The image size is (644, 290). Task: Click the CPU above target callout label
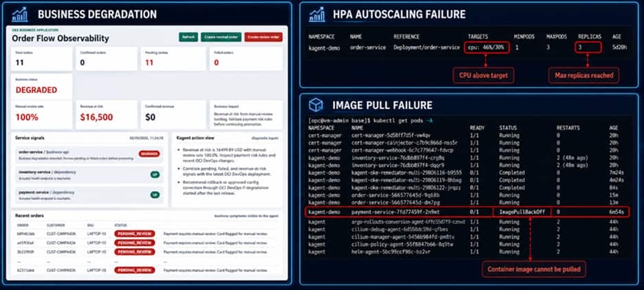[x=484, y=76]
